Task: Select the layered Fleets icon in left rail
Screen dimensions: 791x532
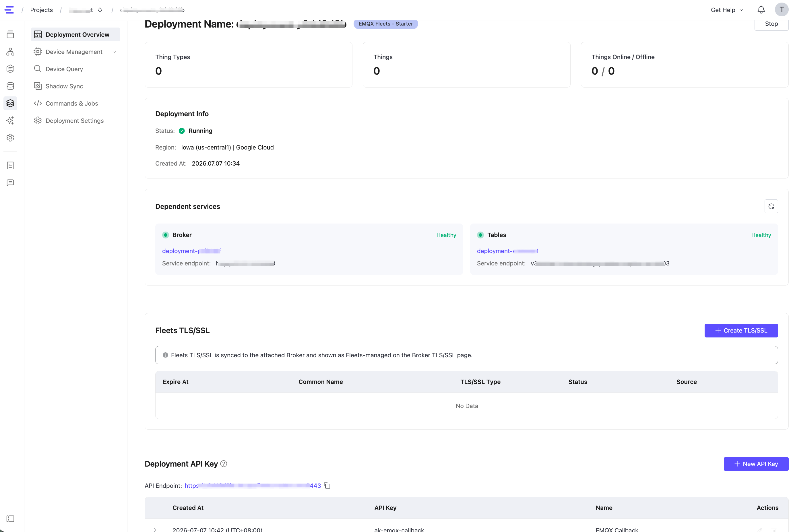Action: (x=10, y=103)
